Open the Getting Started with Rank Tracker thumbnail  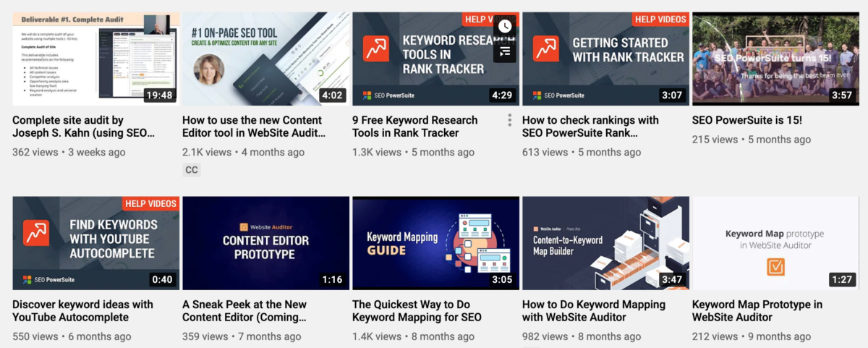[605, 59]
